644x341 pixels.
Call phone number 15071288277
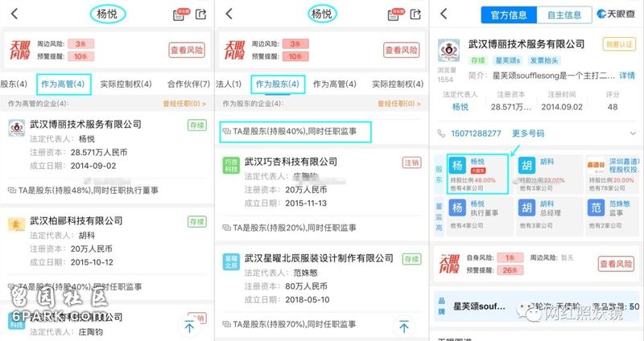point(476,134)
